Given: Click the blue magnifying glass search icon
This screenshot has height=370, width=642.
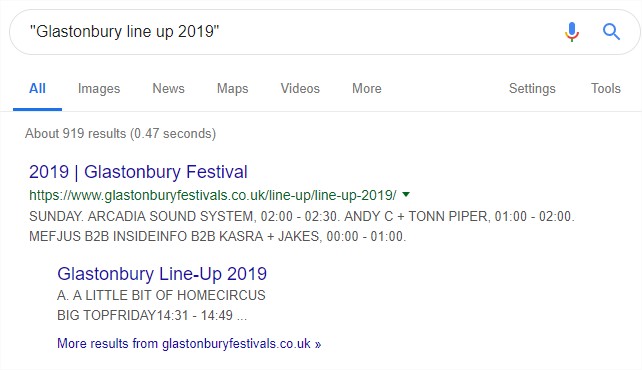Looking at the screenshot, I should pos(611,32).
